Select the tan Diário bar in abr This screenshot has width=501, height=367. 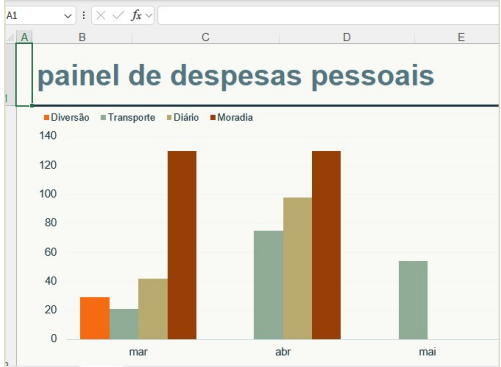point(298,268)
